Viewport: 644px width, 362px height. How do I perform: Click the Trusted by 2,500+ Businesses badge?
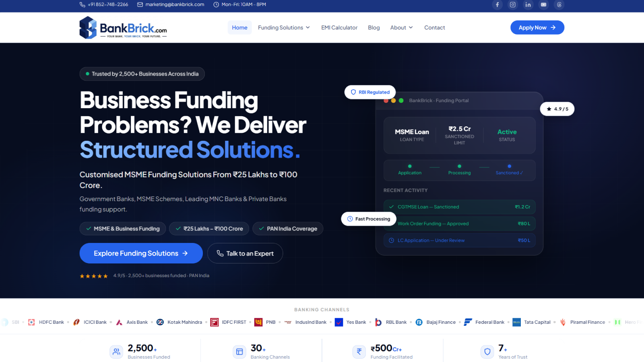pos(142,74)
